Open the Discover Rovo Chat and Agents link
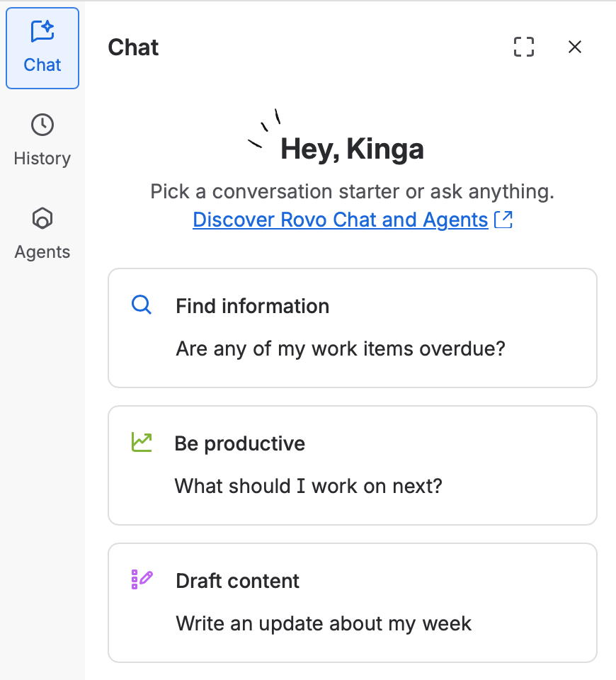616x680 pixels. pos(340,220)
